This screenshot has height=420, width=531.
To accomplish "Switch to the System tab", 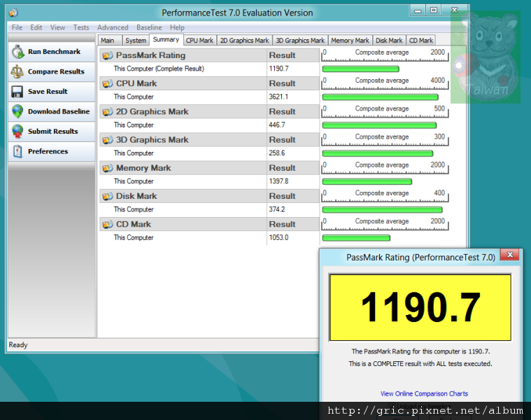I will (136, 41).
